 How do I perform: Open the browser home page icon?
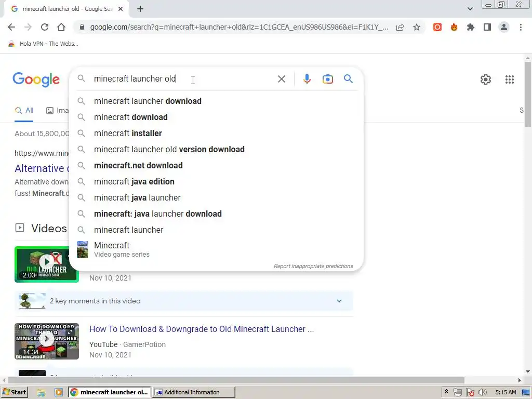click(x=61, y=27)
